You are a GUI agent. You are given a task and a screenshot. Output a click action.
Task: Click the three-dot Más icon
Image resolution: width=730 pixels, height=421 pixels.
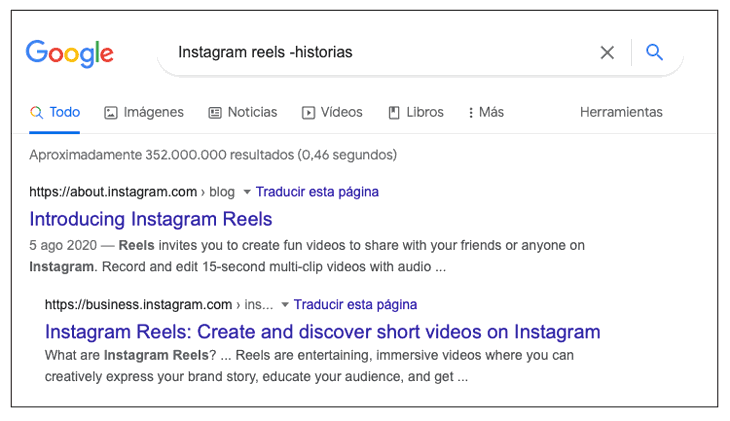(471, 113)
